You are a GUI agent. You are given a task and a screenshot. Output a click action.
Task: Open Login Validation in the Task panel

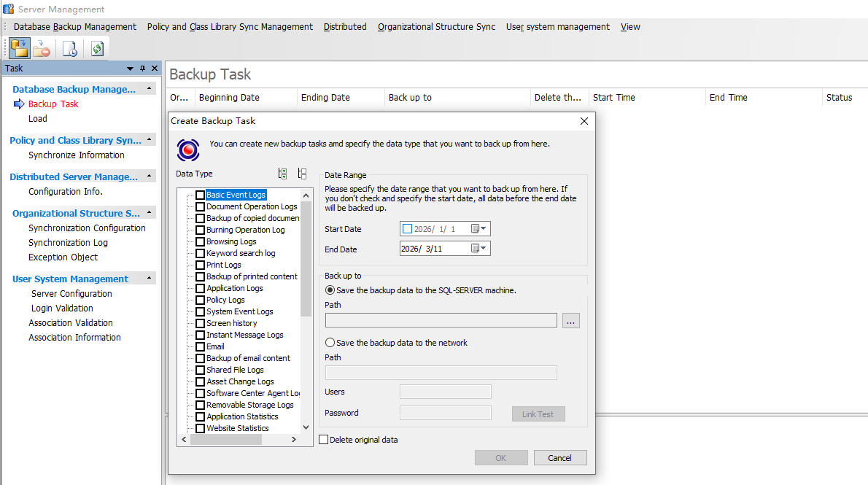click(x=62, y=308)
